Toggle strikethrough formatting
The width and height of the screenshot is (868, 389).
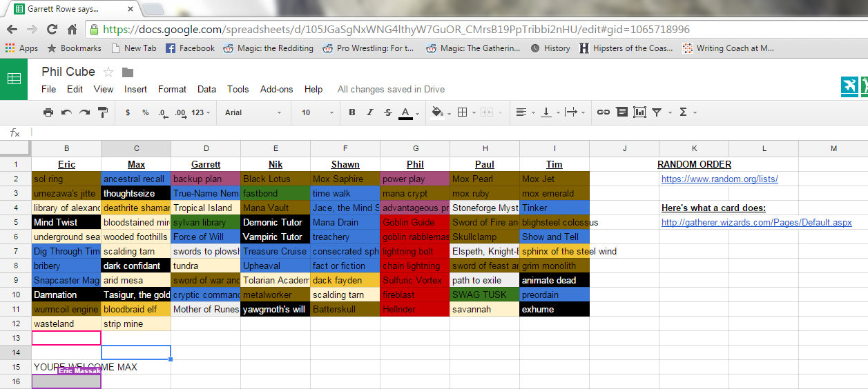pyautogui.click(x=387, y=112)
